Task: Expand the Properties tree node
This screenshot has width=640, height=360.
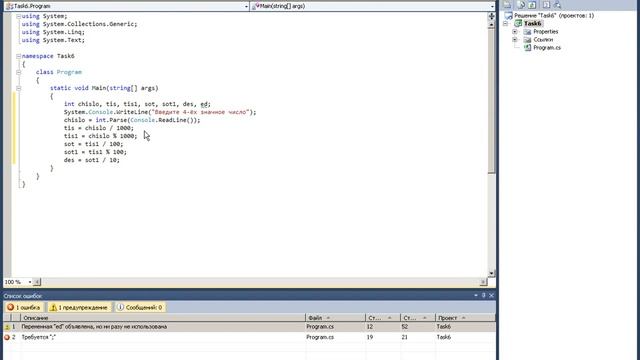Action: 515,31
